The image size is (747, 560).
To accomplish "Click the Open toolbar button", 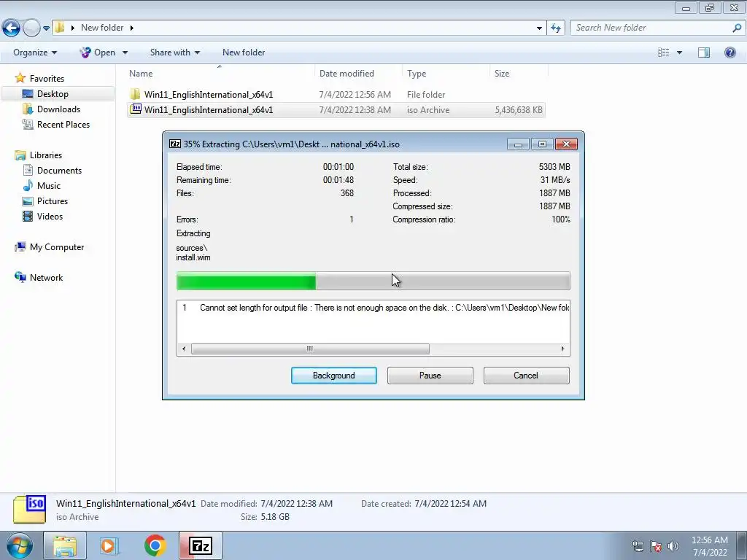I will pyautogui.click(x=98, y=52).
